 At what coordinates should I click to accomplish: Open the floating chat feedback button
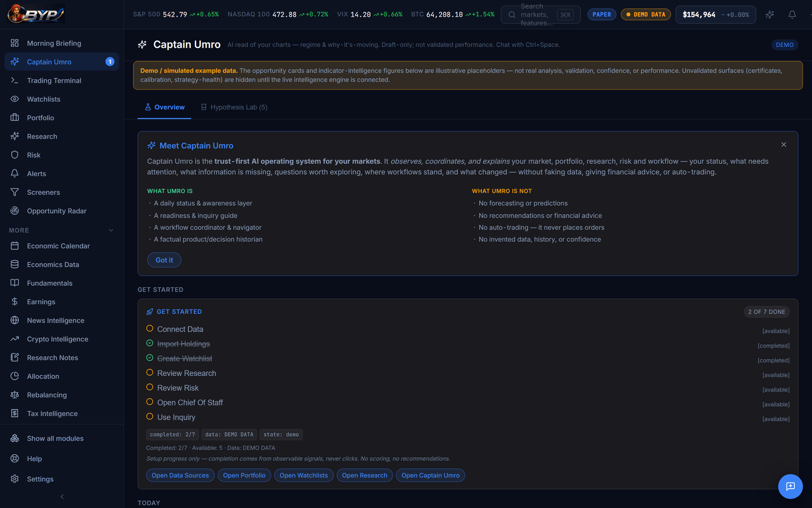click(790, 486)
